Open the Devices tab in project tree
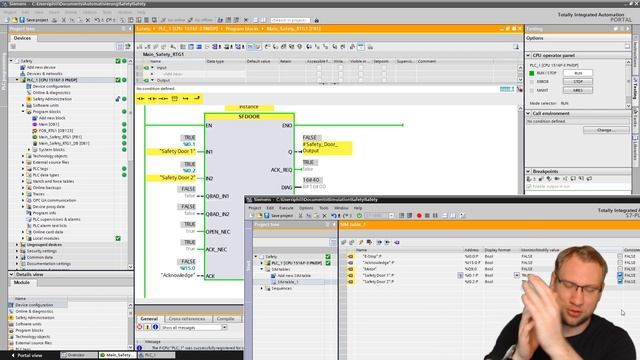The width and height of the screenshot is (640, 360). pos(22,38)
